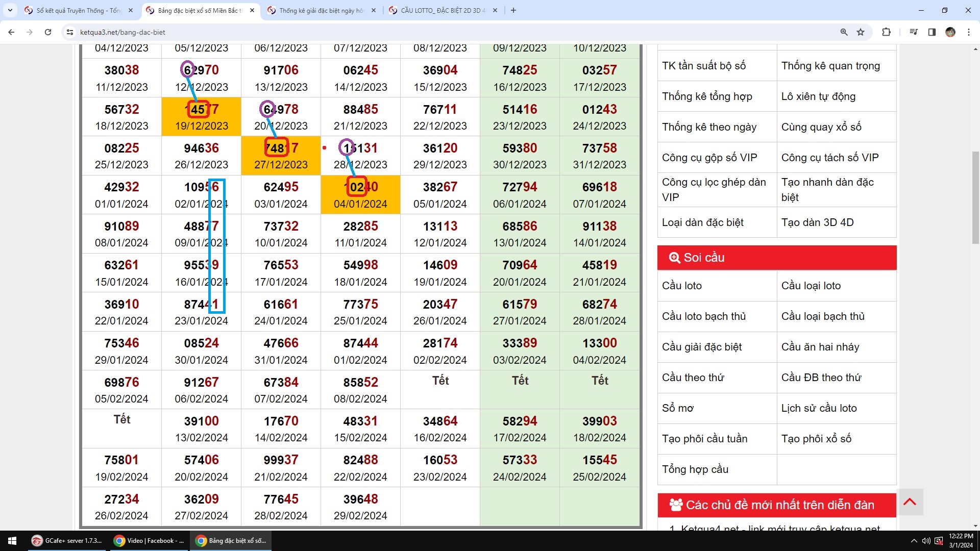Viewport: 980px width, 551px height.
Task: Bookmark this page with the star icon
Action: (x=861, y=32)
